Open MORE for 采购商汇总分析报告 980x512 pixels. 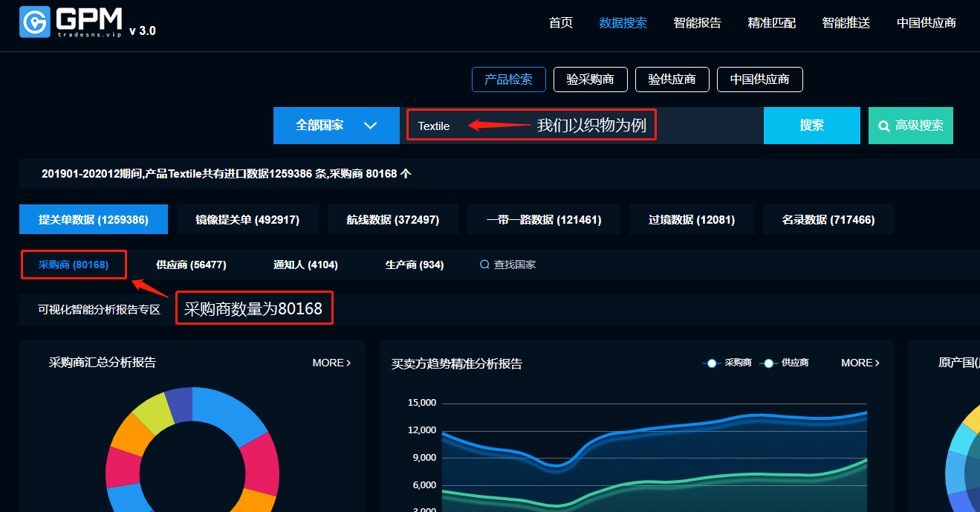331,363
